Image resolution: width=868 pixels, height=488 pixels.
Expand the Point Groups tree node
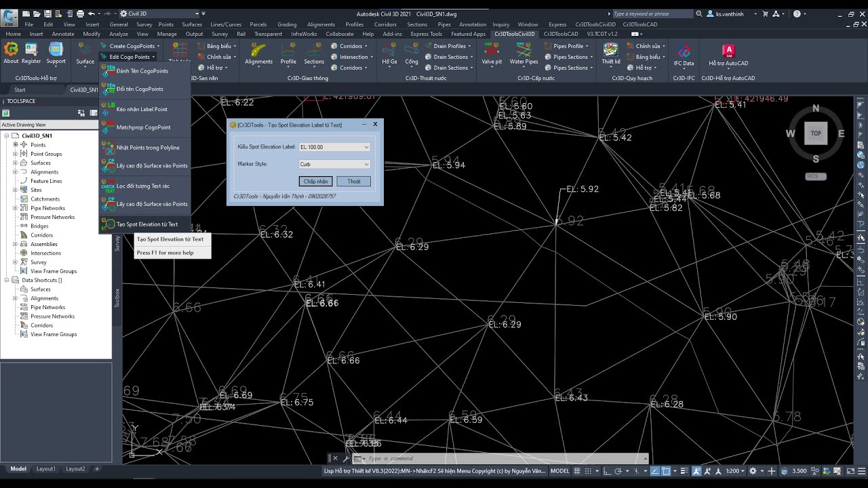(x=15, y=154)
